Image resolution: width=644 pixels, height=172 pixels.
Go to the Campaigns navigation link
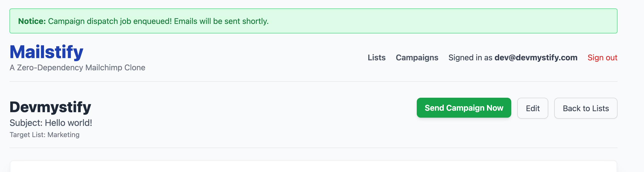417,58
